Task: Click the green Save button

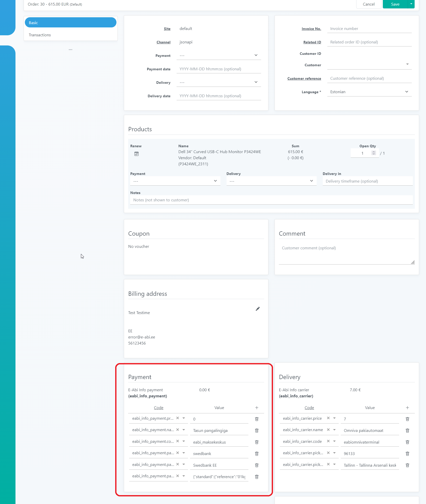Action: (x=395, y=4)
